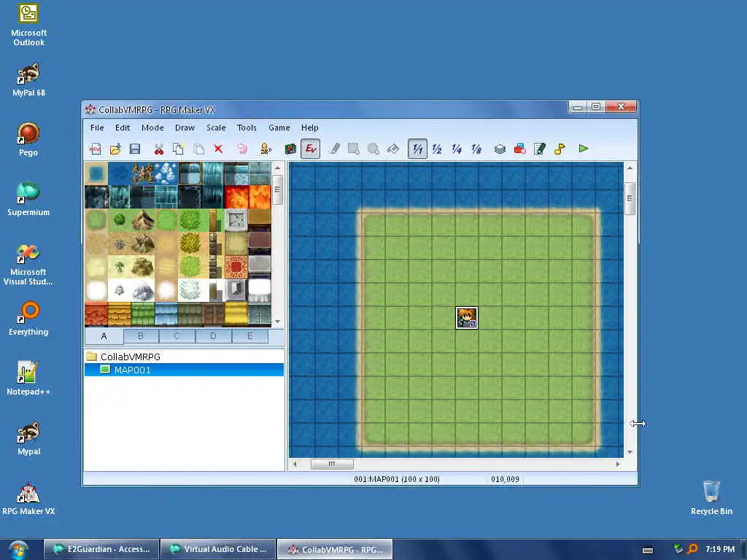Screen dimensions: 747x560
Task: Select the Ellipse drawing tool
Action: coord(373,149)
